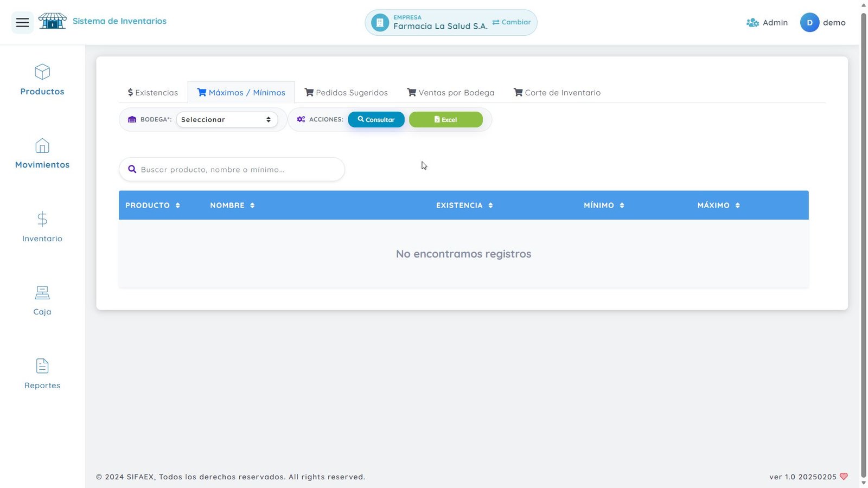868x488 pixels.
Task: Switch to Ventas por Bodega tab
Action: coord(451,93)
